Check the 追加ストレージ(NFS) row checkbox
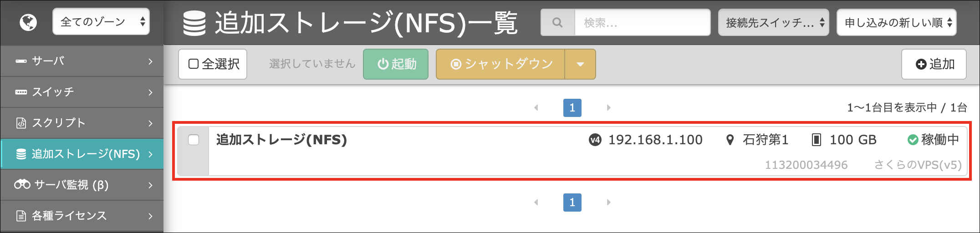The height and width of the screenshot is (233, 980). (x=194, y=140)
